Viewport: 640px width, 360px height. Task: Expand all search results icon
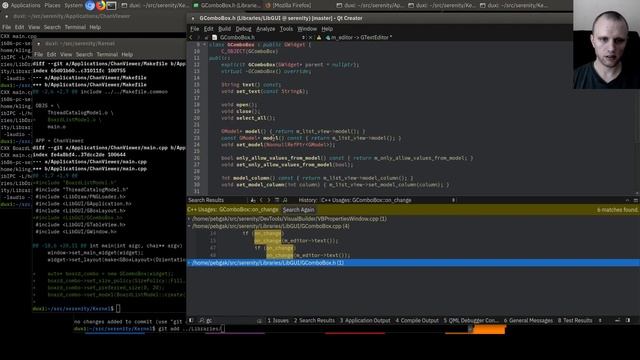[277, 200]
